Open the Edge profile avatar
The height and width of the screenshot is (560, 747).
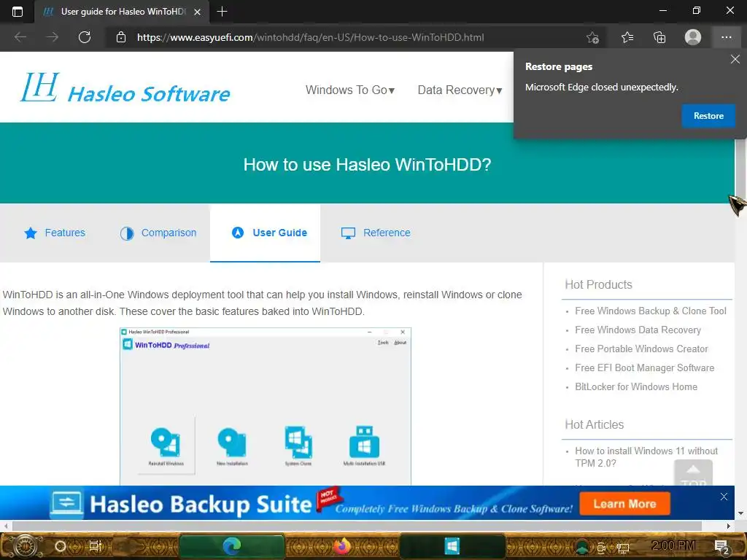click(693, 37)
